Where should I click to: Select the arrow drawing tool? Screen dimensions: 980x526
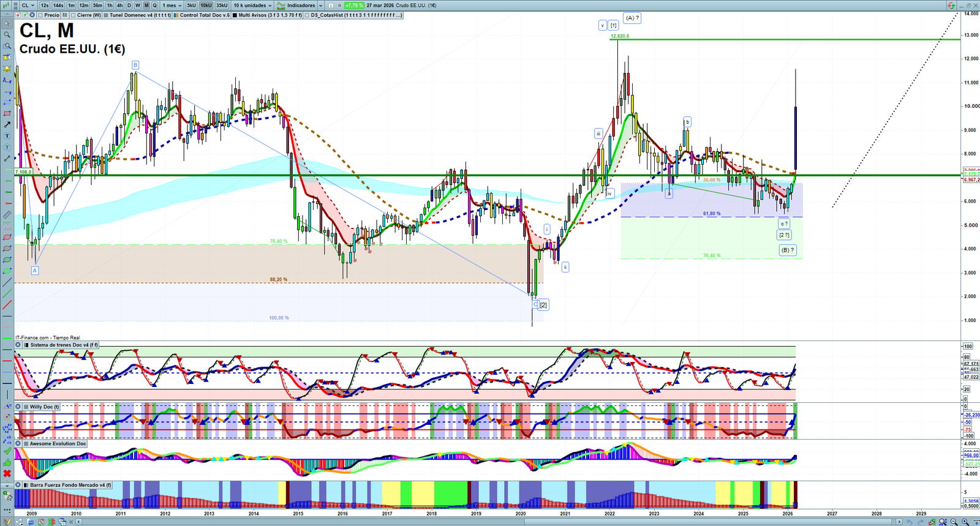(x=7, y=124)
